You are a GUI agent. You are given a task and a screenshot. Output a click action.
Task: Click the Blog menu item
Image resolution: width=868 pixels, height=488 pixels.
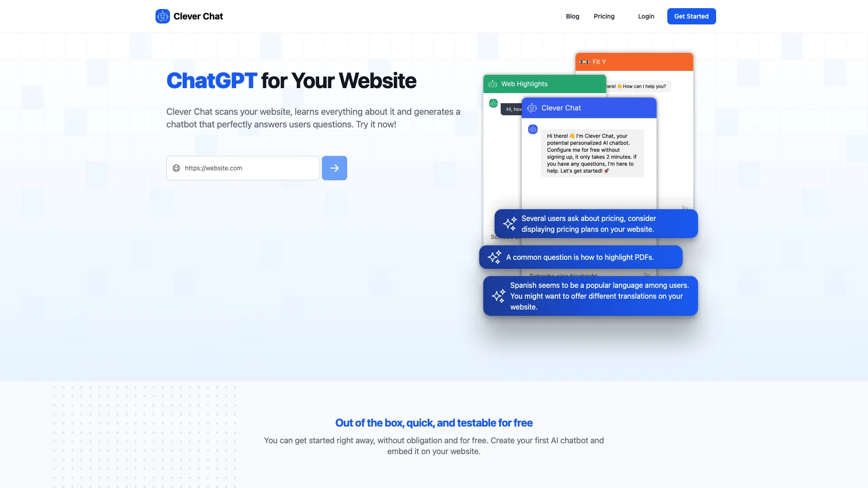coord(572,16)
